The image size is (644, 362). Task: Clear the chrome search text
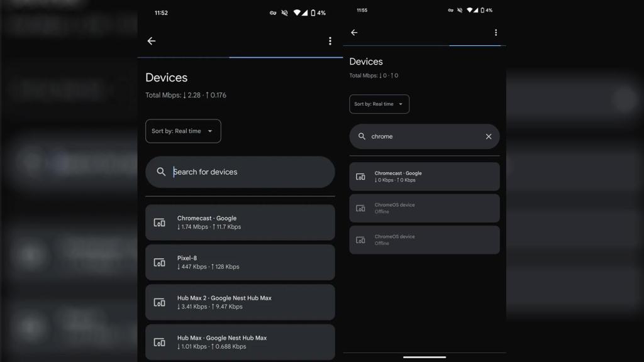coord(488,136)
